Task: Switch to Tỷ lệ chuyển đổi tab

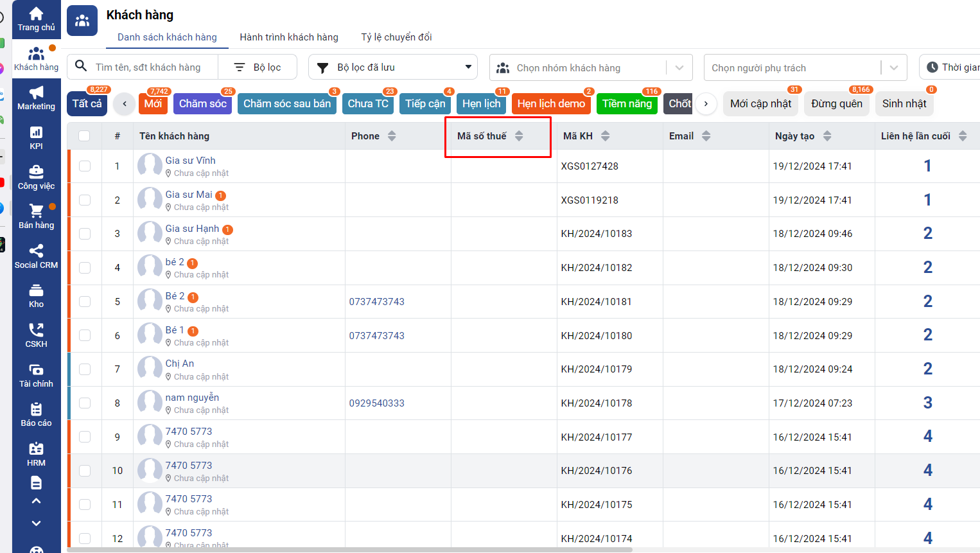Action: point(396,37)
